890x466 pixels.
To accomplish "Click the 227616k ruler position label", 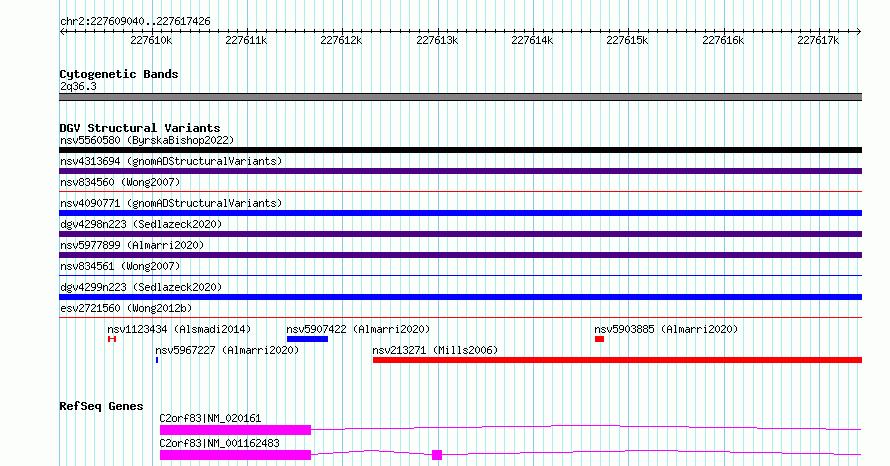I will 723,40.
